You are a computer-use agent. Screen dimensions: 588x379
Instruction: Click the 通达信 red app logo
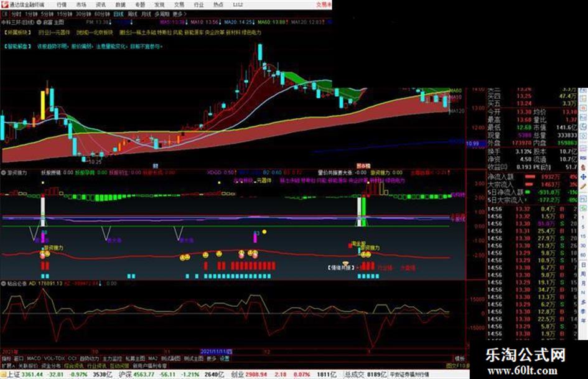click(4, 4)
